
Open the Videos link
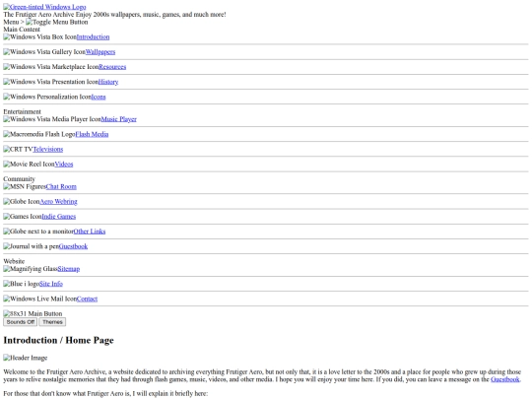click(64, 164)
